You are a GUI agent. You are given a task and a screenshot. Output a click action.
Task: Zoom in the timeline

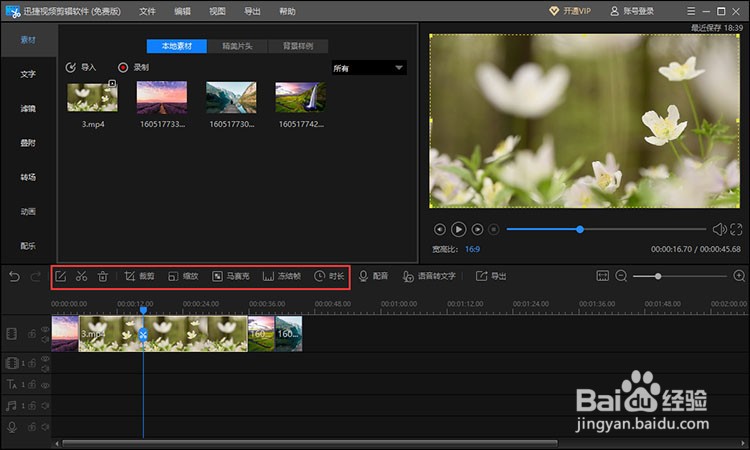(x=739, y=276)
